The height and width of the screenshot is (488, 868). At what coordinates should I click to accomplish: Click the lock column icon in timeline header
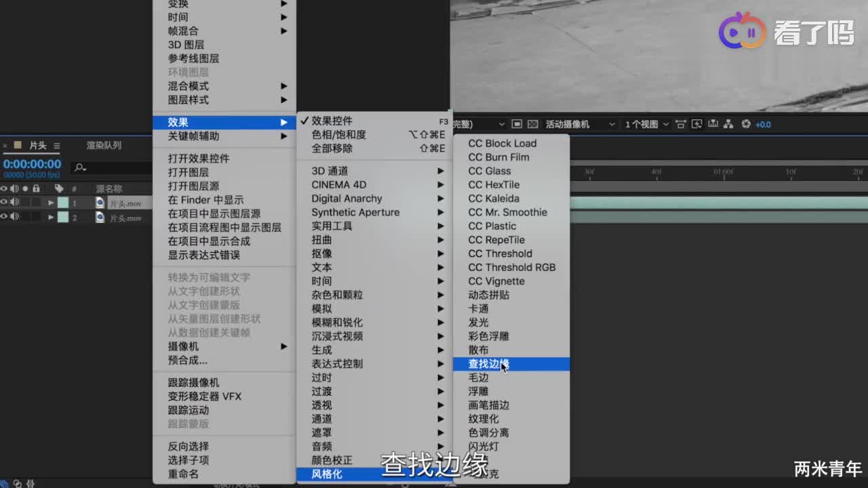click(x=37, y=187)
